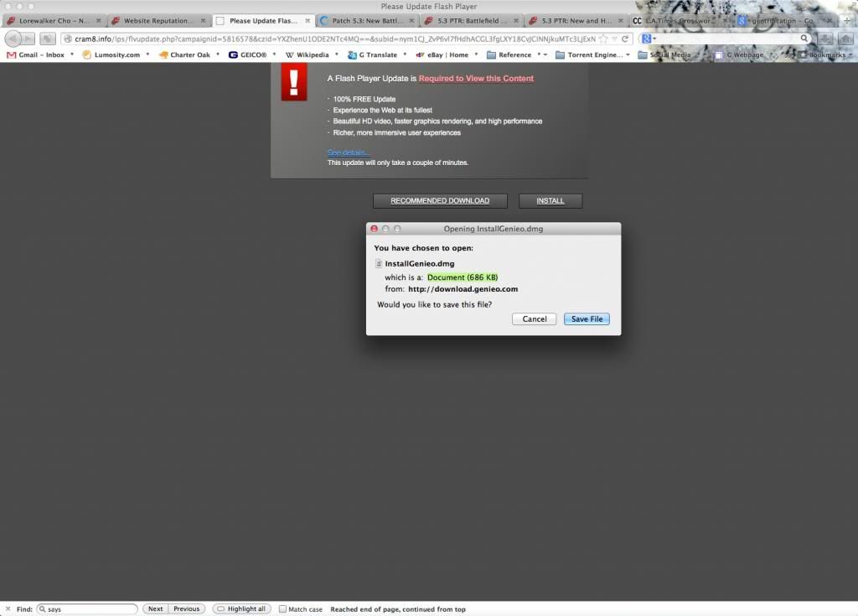Expand the Torrent Engine bookmarks folder
Image resolution: width=858 pixels, height=616 pixels.
point(594,54)
